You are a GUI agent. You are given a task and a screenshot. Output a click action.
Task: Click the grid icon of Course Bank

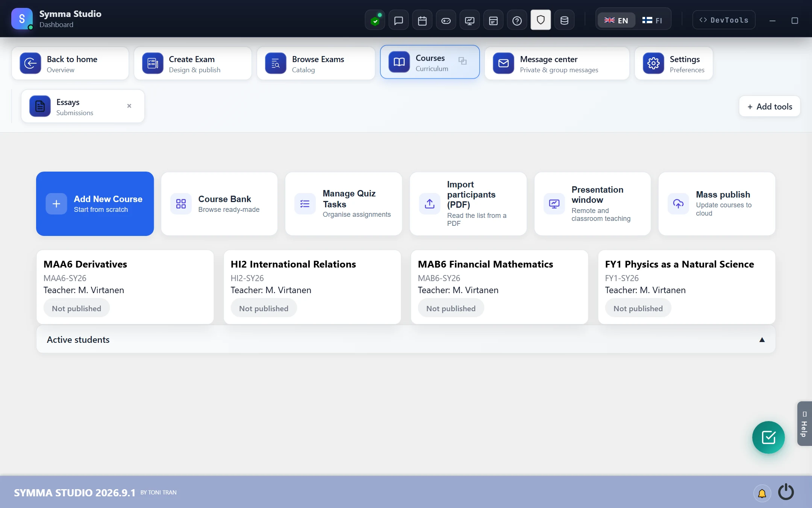click(181, 204)
